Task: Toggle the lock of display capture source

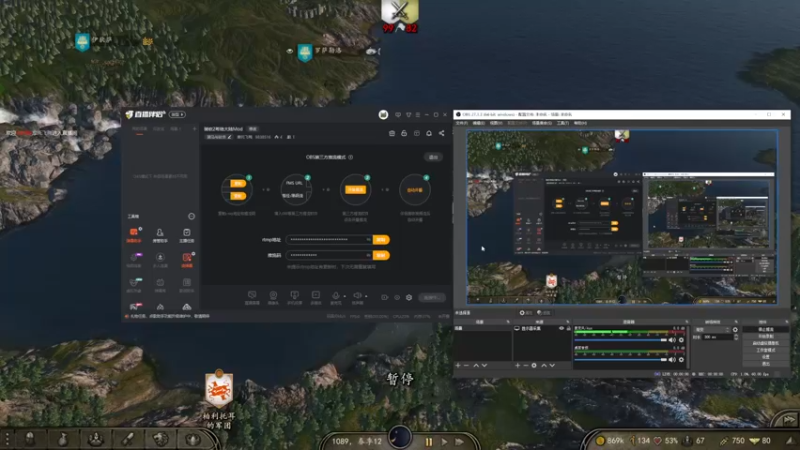Action: tap(568, 329)
